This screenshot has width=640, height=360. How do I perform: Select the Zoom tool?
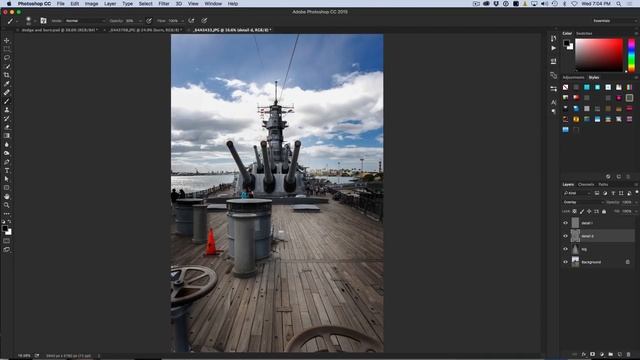coord(7,205)
